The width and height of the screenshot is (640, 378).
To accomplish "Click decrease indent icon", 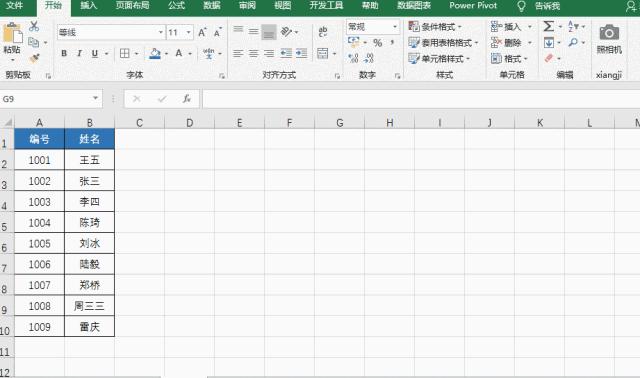I will pyautogui.click(x=286, y=53).
